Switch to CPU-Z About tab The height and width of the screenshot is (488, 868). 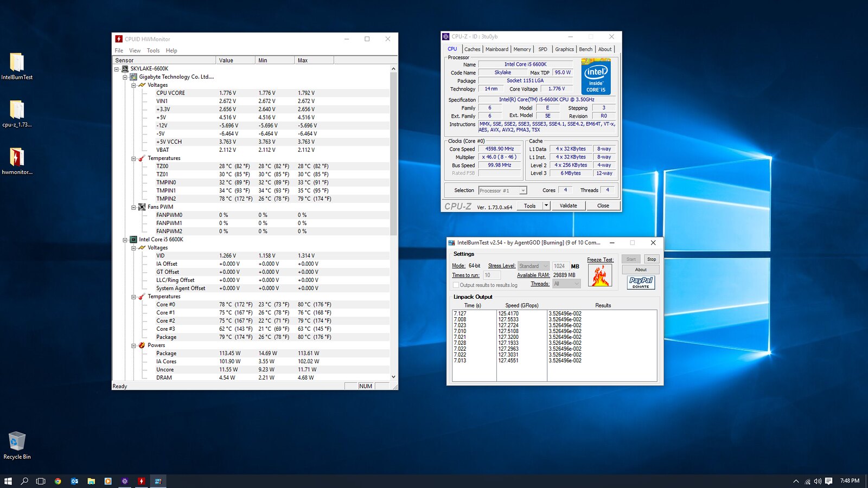(x=605, y=49)
